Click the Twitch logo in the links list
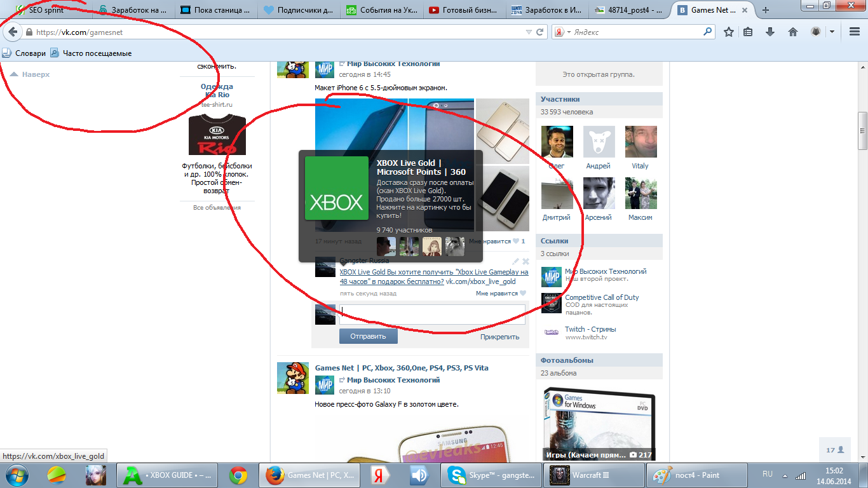This screenshot has width=868, height=488. click(x=552, y=332)
